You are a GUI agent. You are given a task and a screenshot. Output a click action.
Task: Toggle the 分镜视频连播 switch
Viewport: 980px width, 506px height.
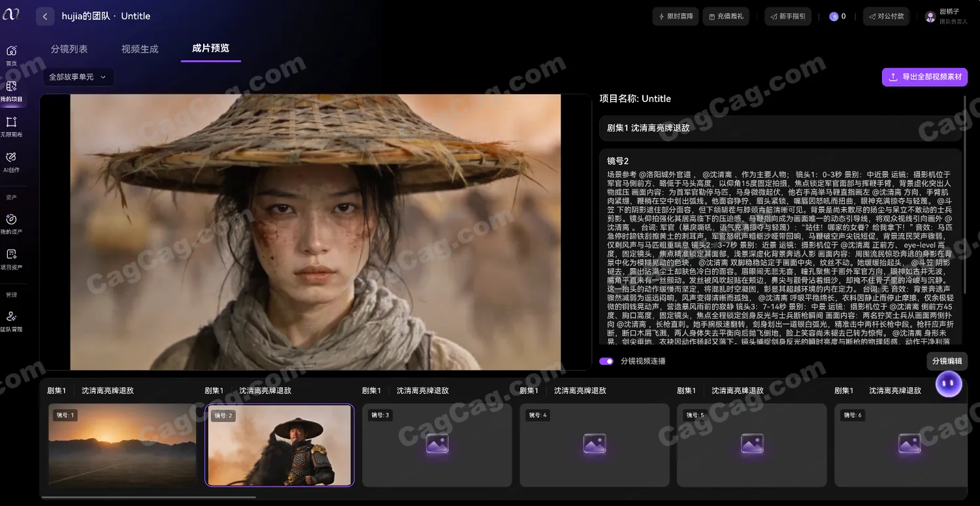(606, 361)
